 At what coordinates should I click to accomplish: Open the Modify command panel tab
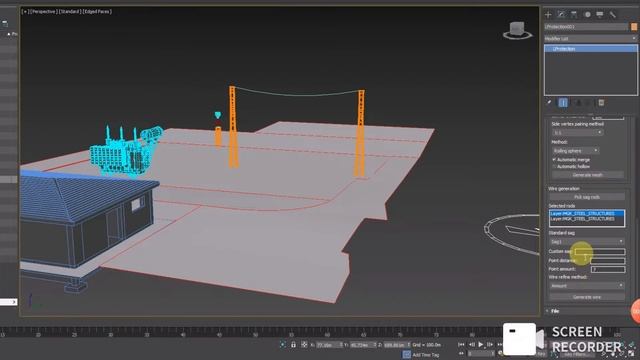click(561, 15)
